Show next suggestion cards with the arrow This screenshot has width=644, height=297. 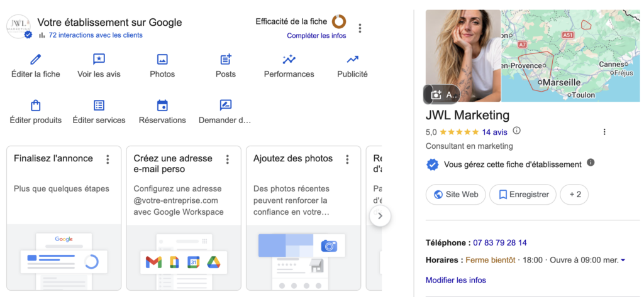click(x=380, y=216)
